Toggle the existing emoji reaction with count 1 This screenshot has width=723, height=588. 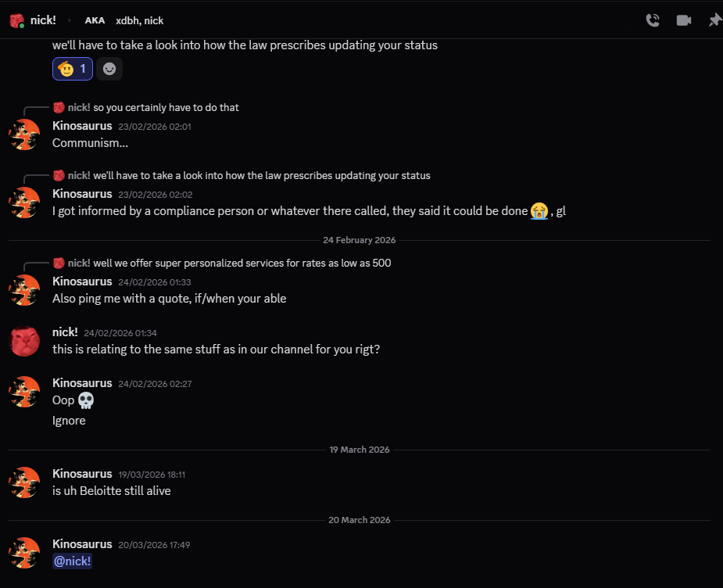(73, 69)
